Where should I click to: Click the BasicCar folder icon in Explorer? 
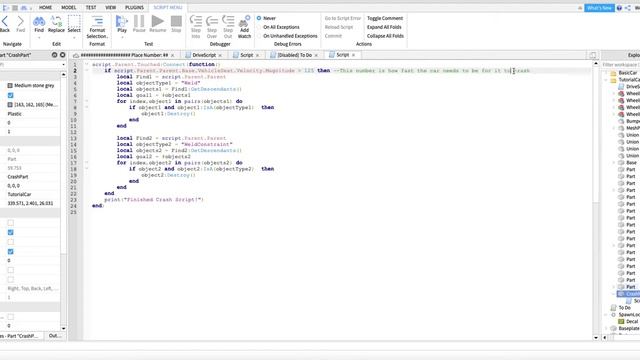click(x=613, y=73)
